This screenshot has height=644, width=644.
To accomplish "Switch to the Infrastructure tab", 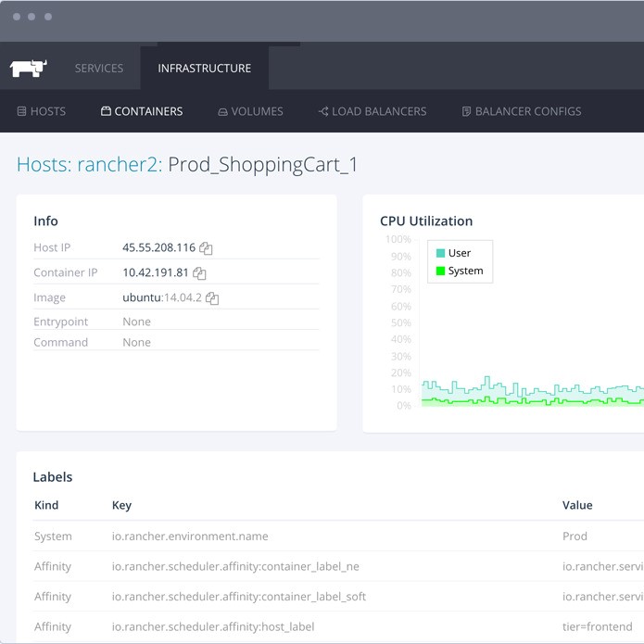I will click(x=204, y=69).
